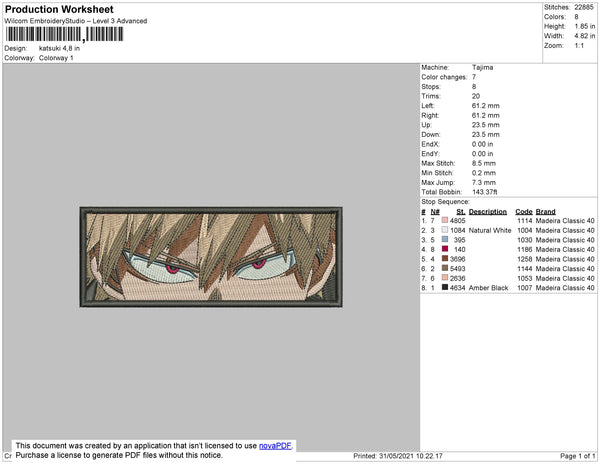Click the Katsuki eyes embroidery design preview
Screen dimensions: 600x464
(211, 257)
